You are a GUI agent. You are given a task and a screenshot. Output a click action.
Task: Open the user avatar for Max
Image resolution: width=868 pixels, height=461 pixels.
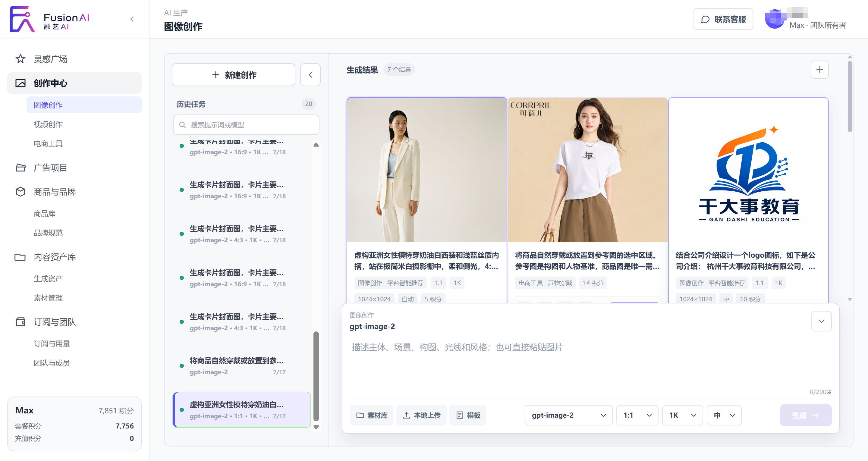coord(775,19)
